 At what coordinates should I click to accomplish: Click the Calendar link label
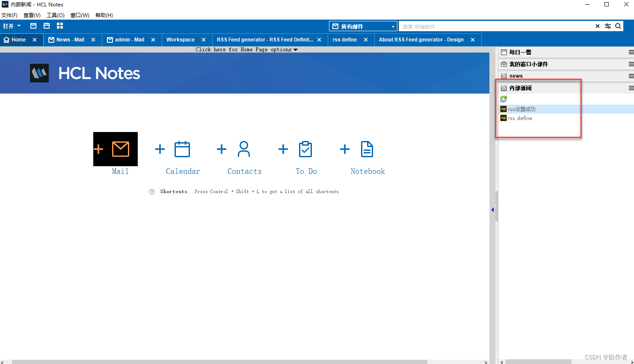(x=183, y=171)
